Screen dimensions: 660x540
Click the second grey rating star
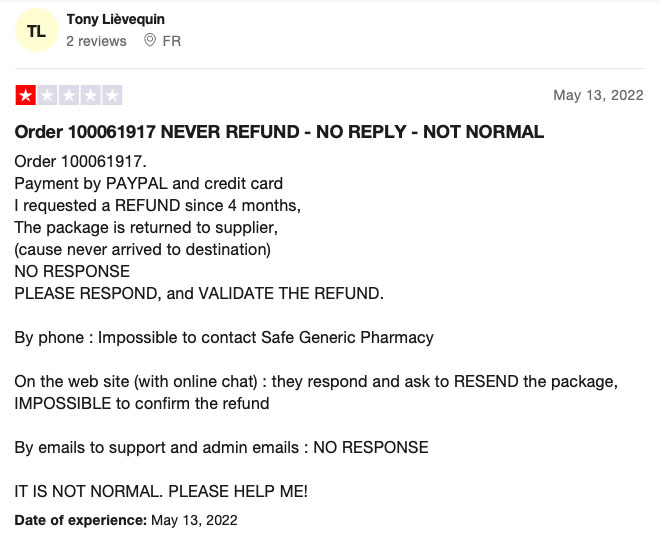click(48, 95)
